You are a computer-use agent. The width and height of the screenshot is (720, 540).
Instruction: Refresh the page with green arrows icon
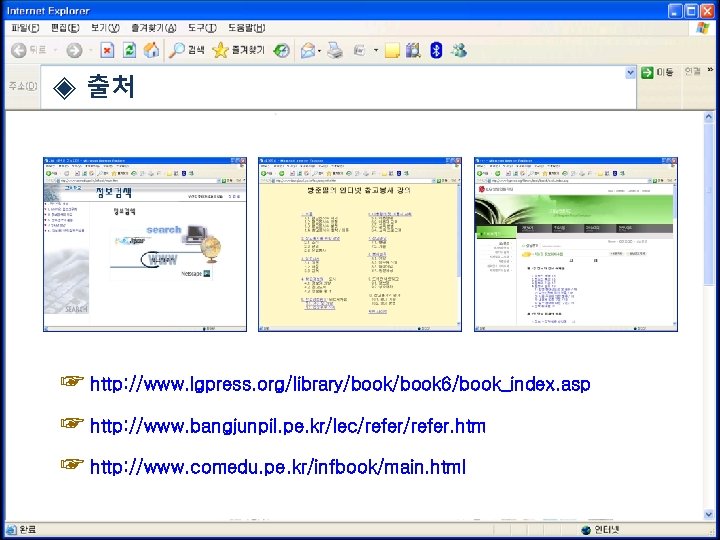129,50
